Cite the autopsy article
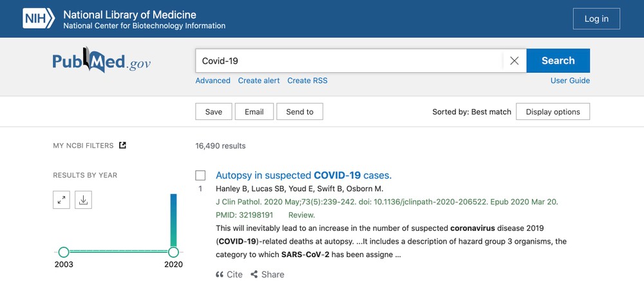This screenshot has height=281, width=644. point(229,275)
